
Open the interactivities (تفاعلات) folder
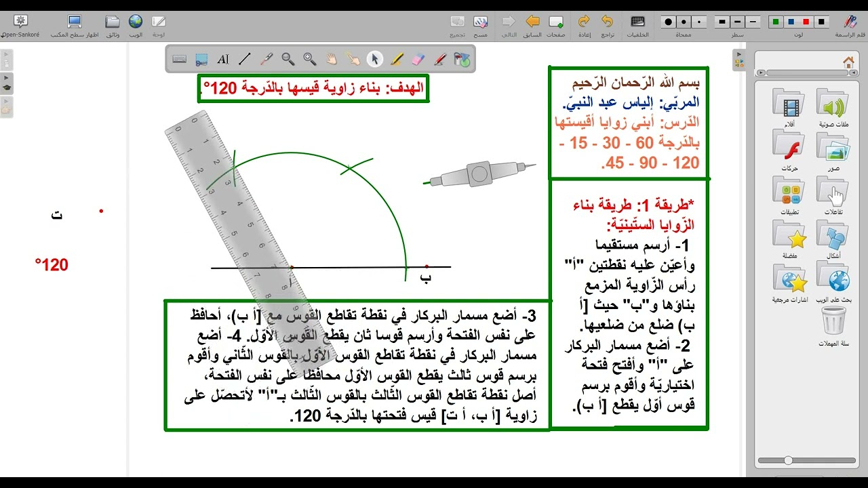click(x=833, y=195)
